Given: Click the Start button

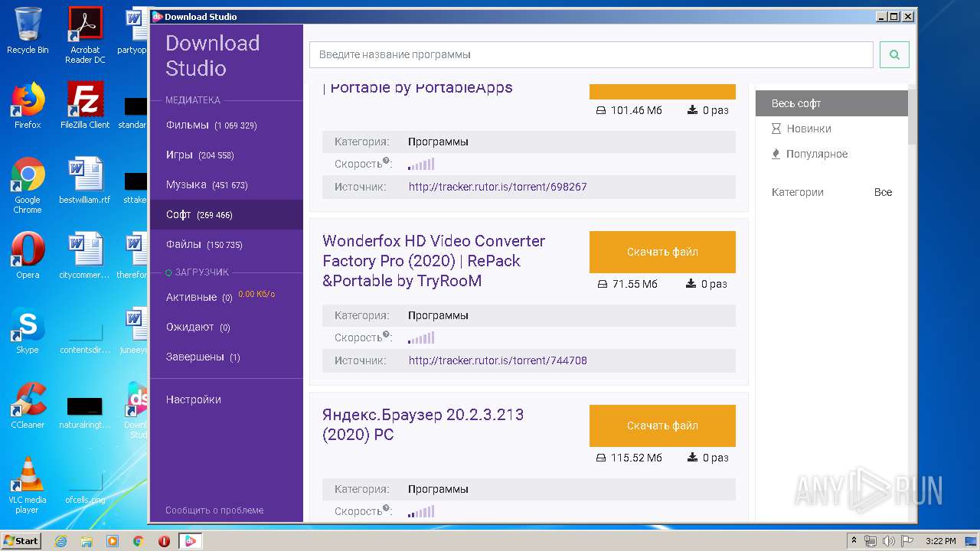Looking at the screenshot, I should tap(21, 540).
